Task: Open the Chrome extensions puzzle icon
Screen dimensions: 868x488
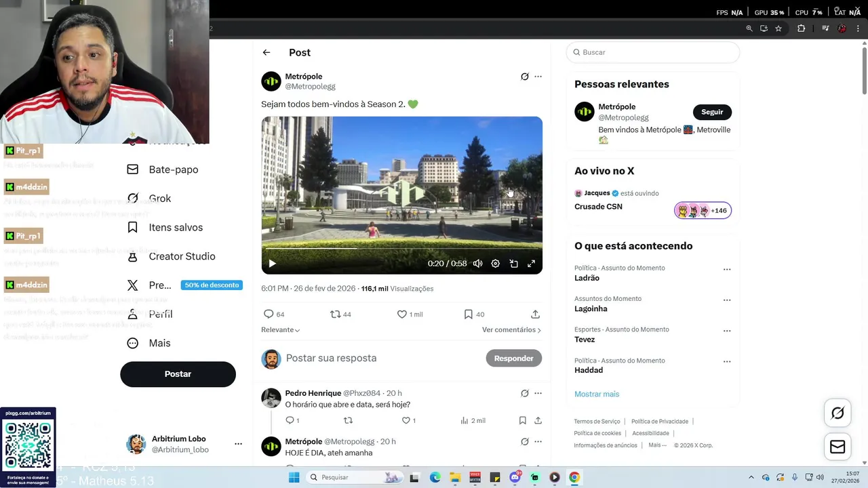Action: coord(802,28)
